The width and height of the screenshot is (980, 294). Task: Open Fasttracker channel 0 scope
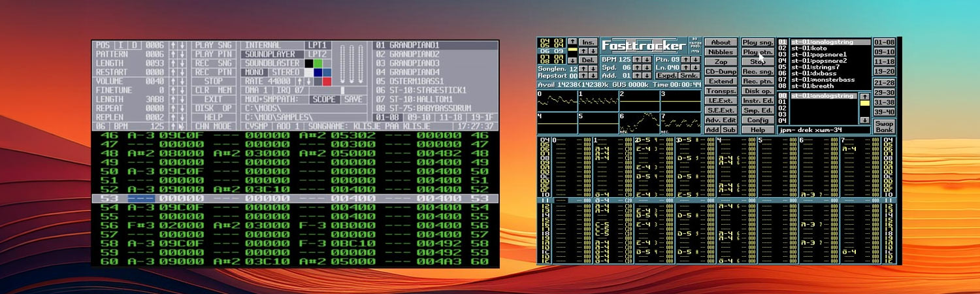(x=557, y=101)
